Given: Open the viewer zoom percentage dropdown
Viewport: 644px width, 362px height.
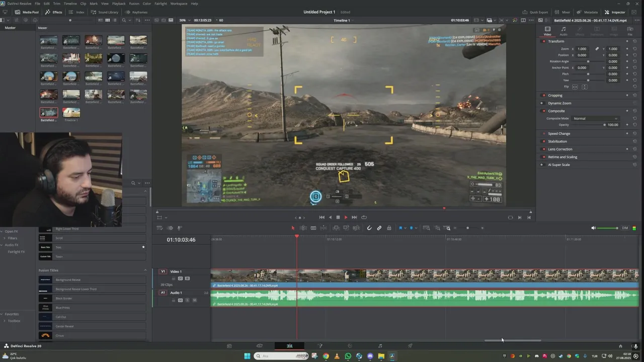Looking at the screenshot, I should click(x=184, y=20).
